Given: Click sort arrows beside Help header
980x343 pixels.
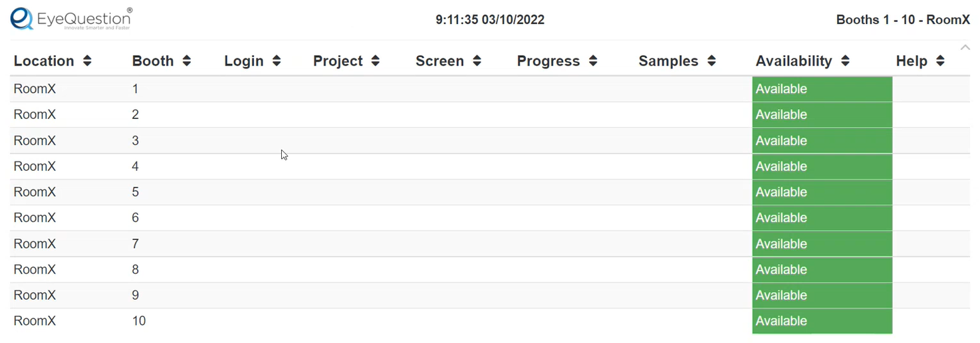Looking at the screenshot, I should coord(940,61).
